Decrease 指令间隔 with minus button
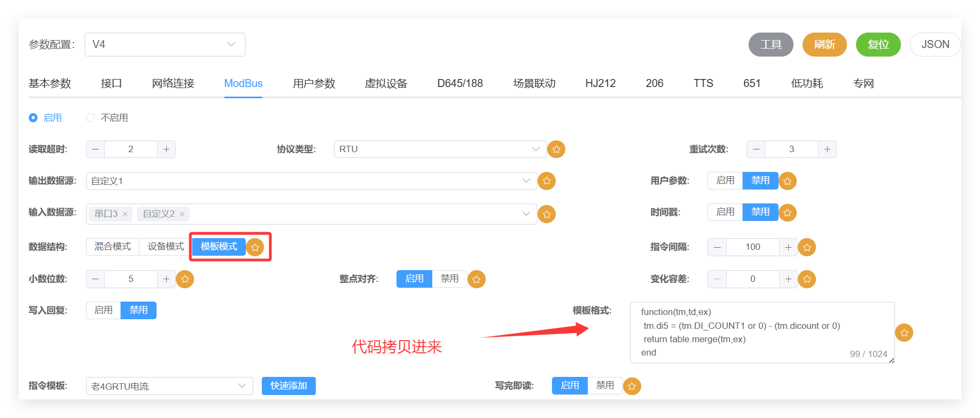 tap(717, 247)
